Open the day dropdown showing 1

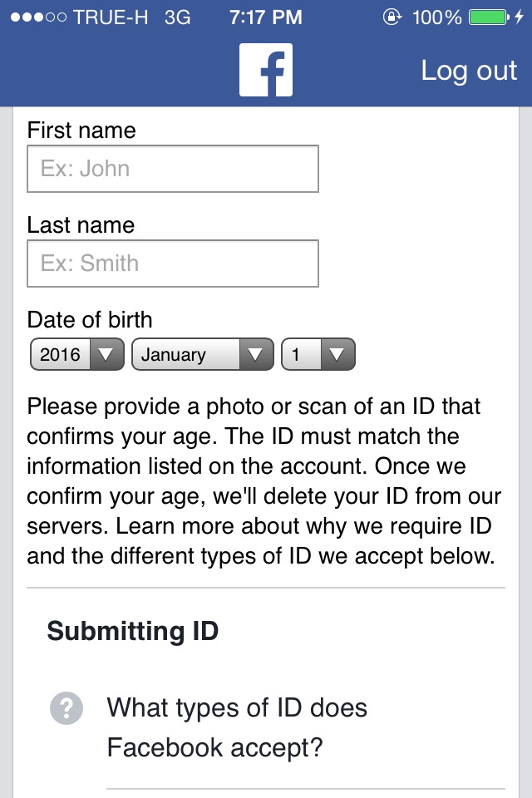(x=318, y=354)
